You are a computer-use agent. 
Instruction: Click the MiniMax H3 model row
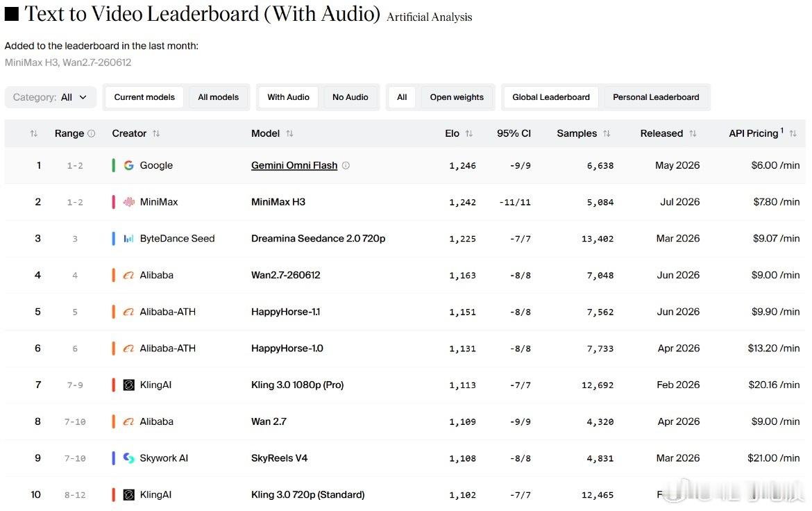405,202
